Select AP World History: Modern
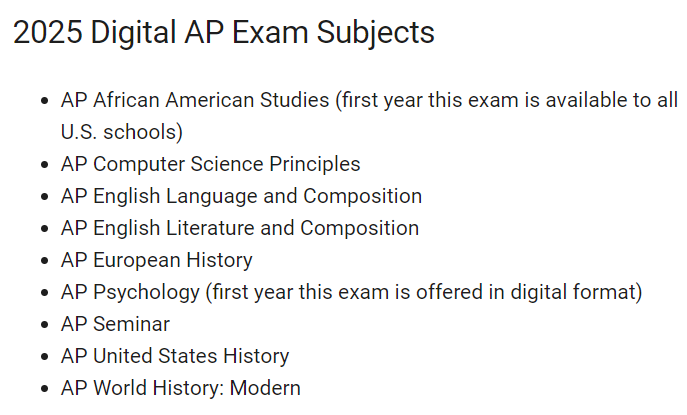687x415 pixels. click(181, 388)
